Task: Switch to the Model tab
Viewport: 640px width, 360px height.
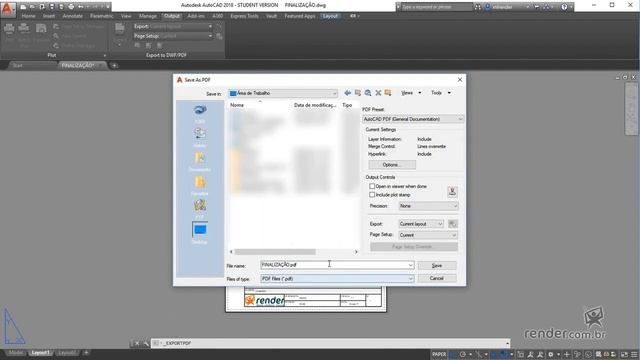Action: (x=16, y=353)
